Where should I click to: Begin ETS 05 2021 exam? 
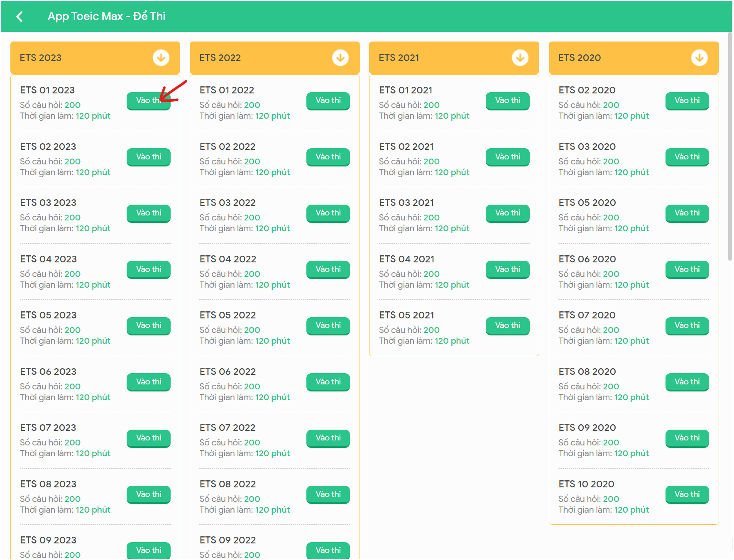(507, 325)
